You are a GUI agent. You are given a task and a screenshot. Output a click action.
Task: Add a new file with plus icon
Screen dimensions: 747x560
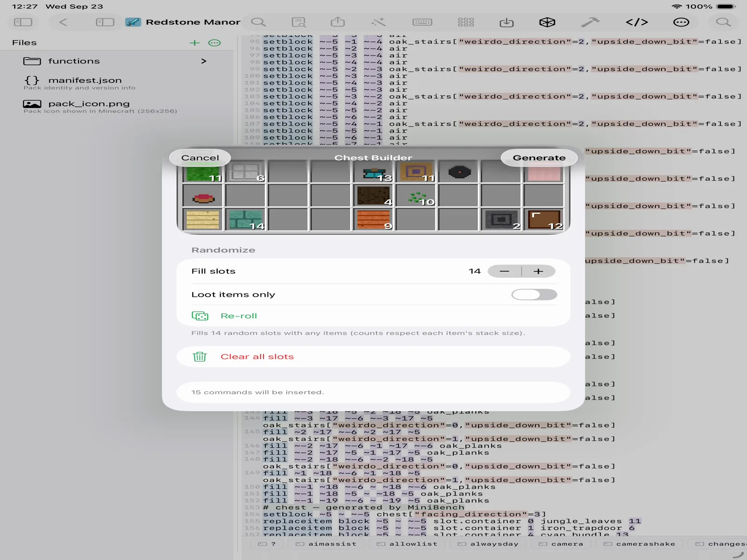[x=195, y=43]
